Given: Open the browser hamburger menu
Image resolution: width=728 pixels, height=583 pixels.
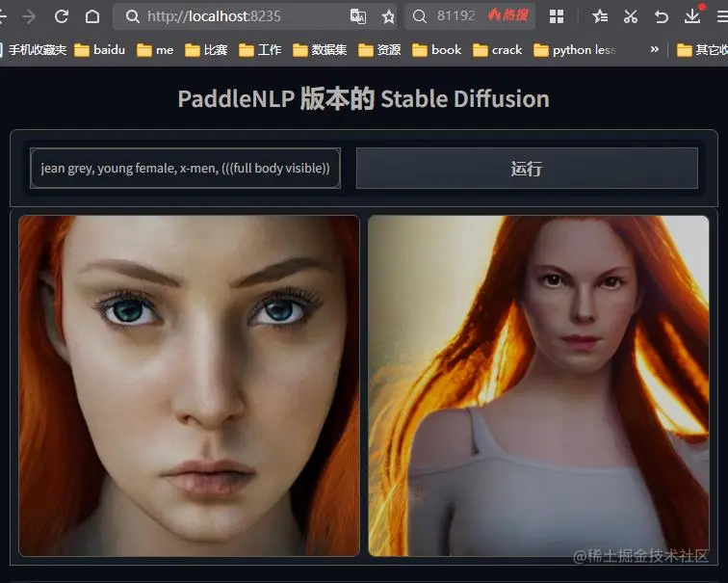Looking at the screenshot, I should click(722, 16).
